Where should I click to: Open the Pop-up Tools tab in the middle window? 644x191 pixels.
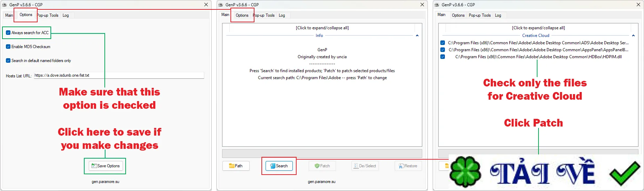coord(264,15)
